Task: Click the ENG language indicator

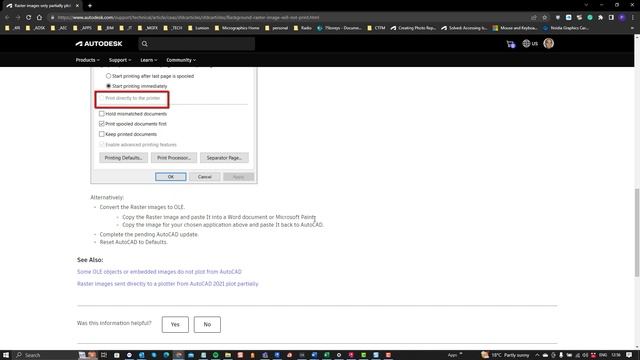Action: coord(603,355)
